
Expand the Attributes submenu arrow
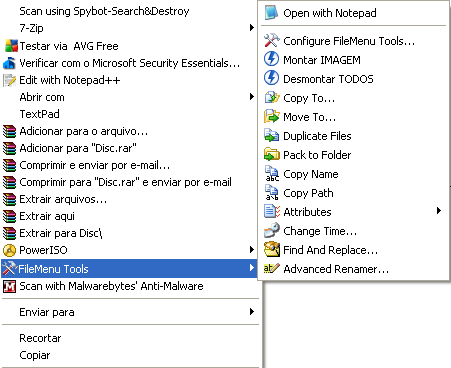(x=439, y=211)
